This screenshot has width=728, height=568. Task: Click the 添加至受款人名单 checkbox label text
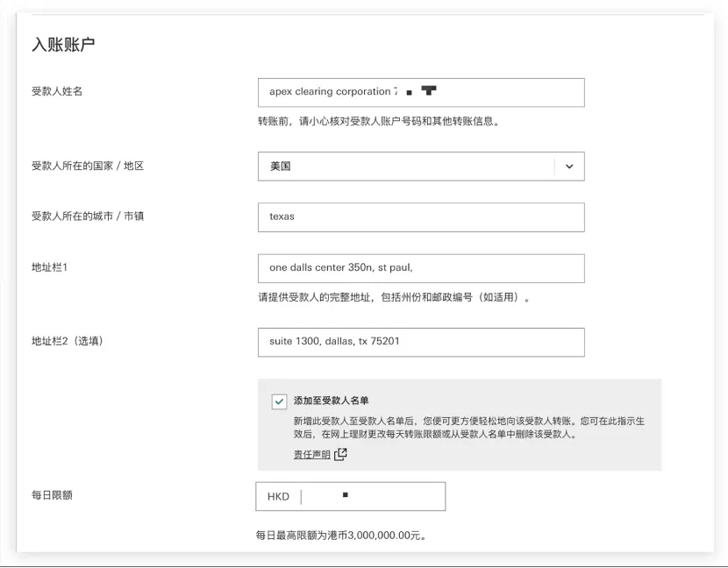click(x=331, y=401)
